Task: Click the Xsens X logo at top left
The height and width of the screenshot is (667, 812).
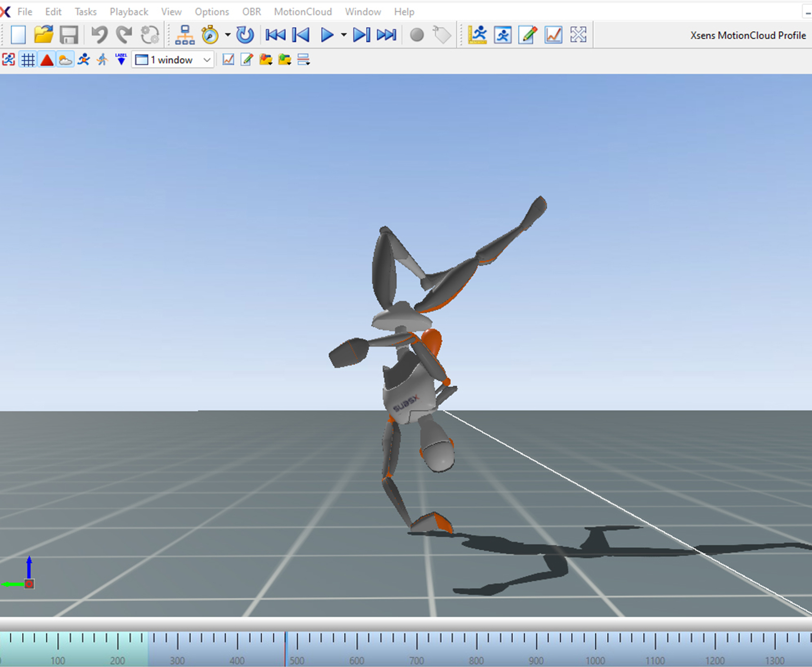Action: coord(5,12)
